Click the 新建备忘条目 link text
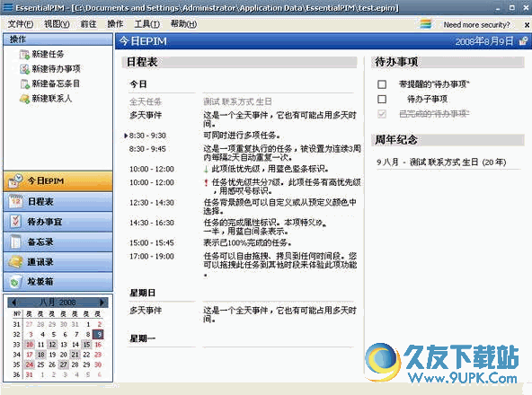Viewport: 532px width, 395px height. pyautogui.click(x=56, y=83)
